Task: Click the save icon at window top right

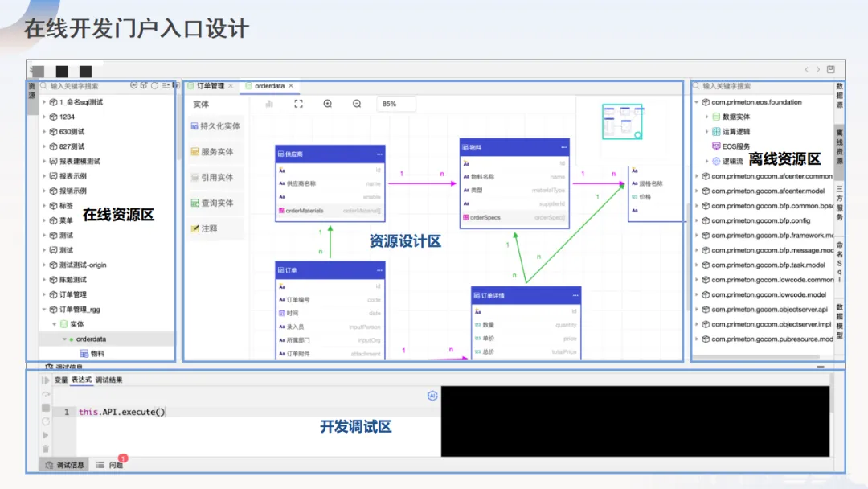Action: pos(831,69)
